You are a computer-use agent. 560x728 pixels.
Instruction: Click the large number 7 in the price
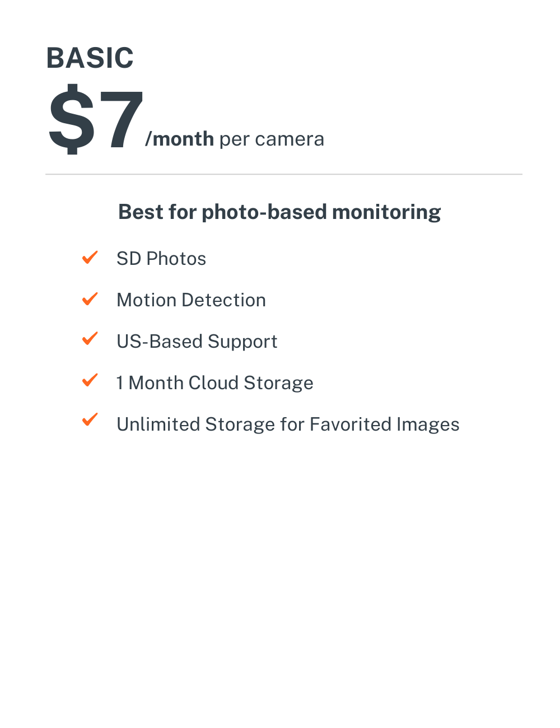coord(119,120)
